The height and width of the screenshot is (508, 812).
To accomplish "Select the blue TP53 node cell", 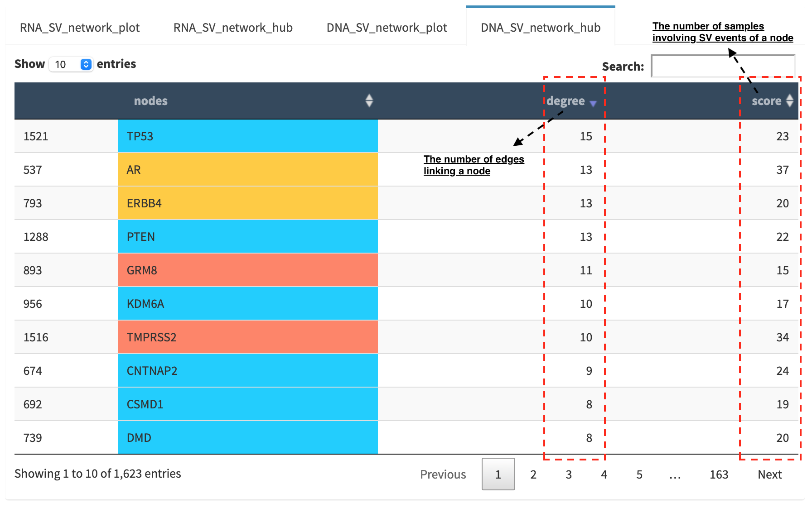I will pyautogui.click(x=247, y=136).
